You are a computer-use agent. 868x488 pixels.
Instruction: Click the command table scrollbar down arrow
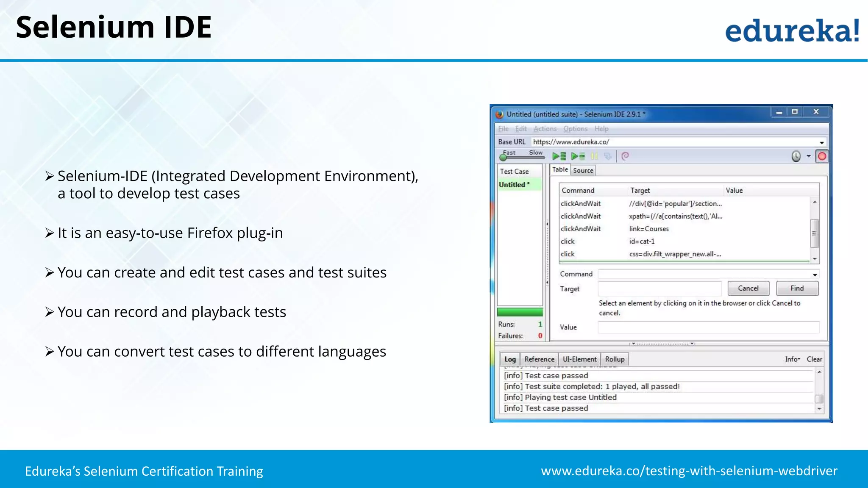(815, 259)
